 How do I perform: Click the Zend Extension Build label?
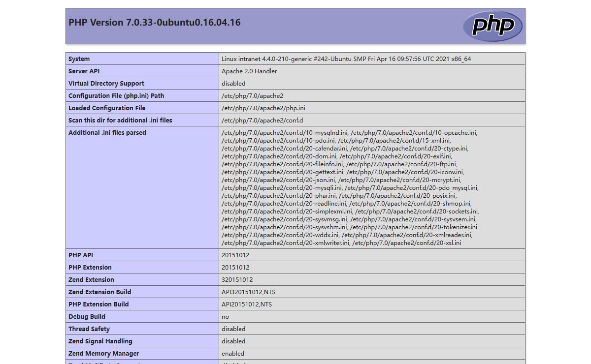(x=100, y=292)
